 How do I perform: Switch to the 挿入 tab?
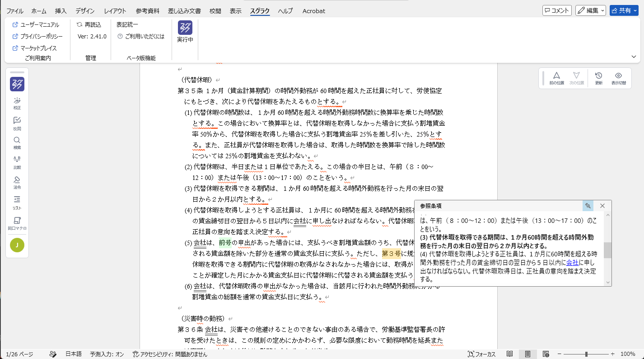pos(61,11)
